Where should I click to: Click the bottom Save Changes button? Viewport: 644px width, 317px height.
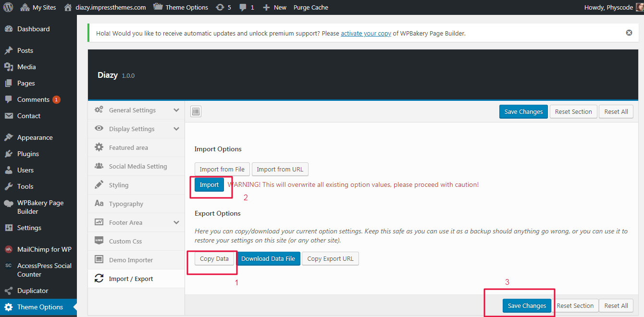tap(527, 305)
